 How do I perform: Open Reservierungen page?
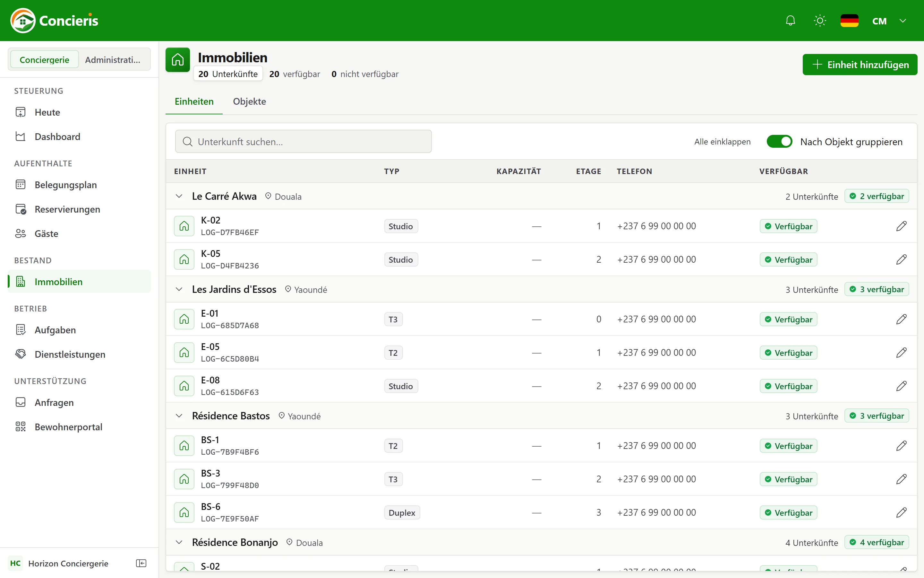tap(79, 209)
